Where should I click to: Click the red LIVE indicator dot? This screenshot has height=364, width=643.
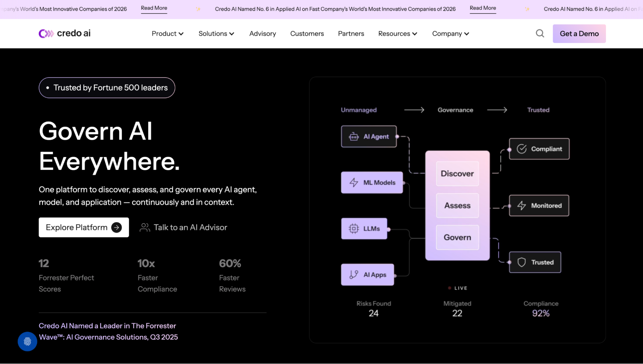[450, 288]
